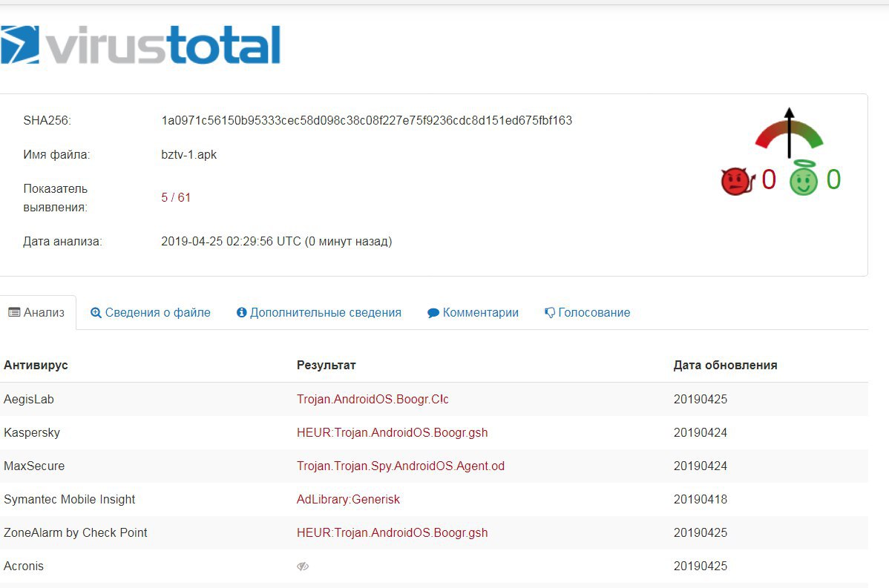The width and height of the screenshot is (889, 588).
Task: Switch to the Анализ tab
Action: [x=37, y=312]
